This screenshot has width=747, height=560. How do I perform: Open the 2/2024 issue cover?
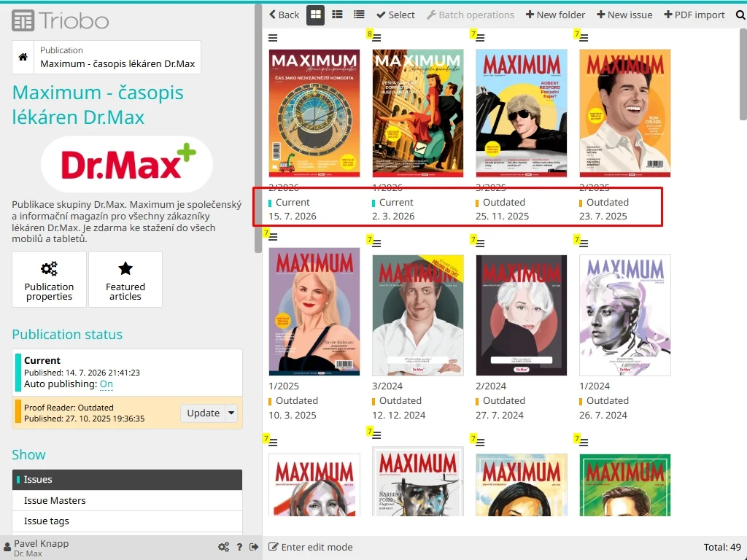click(x=522, y=315)
